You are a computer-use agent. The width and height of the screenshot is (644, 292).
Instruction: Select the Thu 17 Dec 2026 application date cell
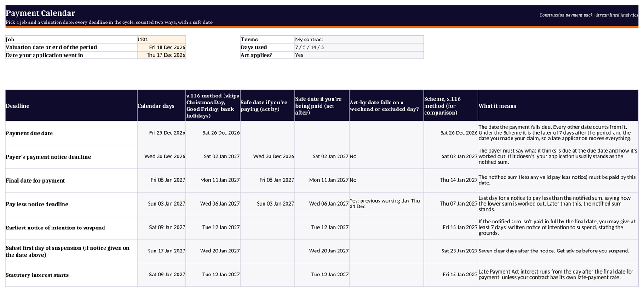click(x=161, y=55)
